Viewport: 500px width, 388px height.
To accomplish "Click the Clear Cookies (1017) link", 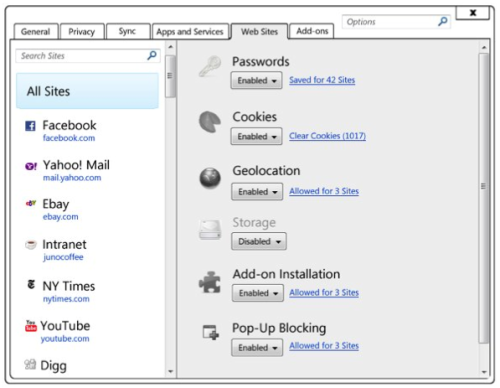I will tap(327, 136).
